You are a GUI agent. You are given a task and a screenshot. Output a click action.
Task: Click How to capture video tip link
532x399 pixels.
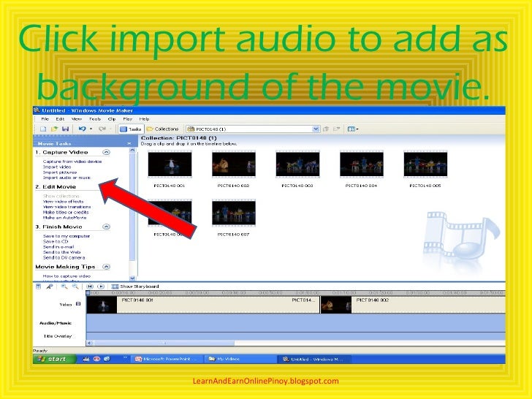pyautogui.click(x=66, y=276)
